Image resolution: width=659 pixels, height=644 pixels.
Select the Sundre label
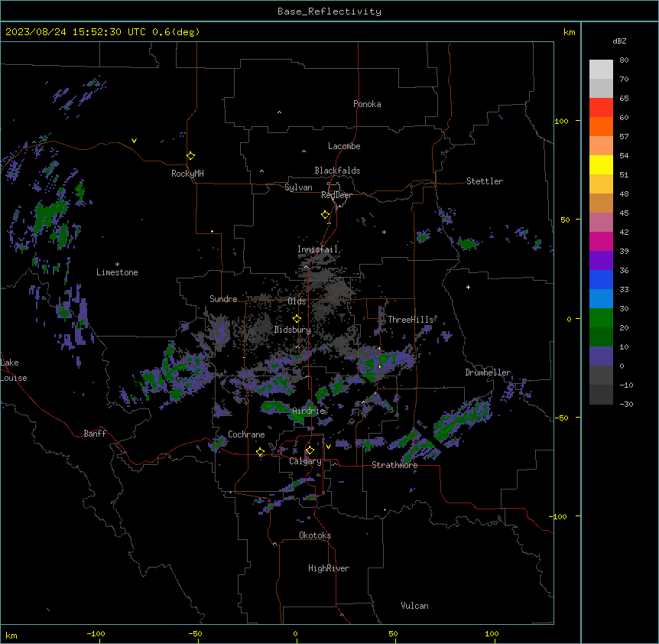tap(223, 299)
